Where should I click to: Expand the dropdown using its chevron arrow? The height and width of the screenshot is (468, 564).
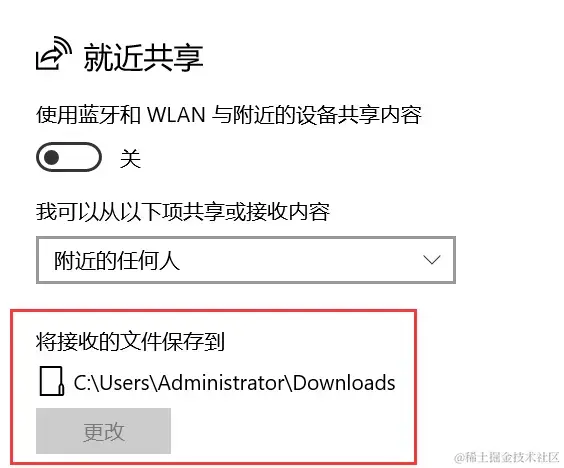coord(432,260)
